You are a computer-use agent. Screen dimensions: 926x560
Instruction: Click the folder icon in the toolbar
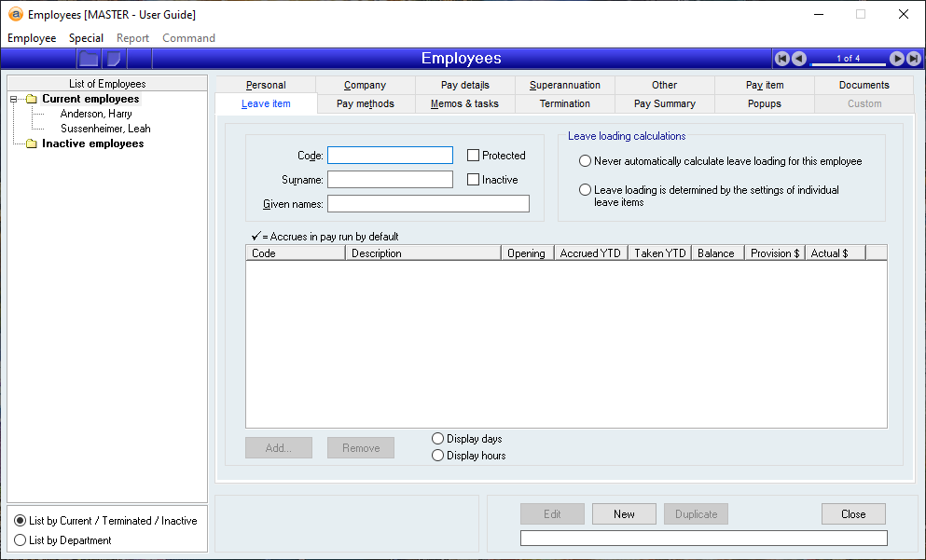(89, 59)
